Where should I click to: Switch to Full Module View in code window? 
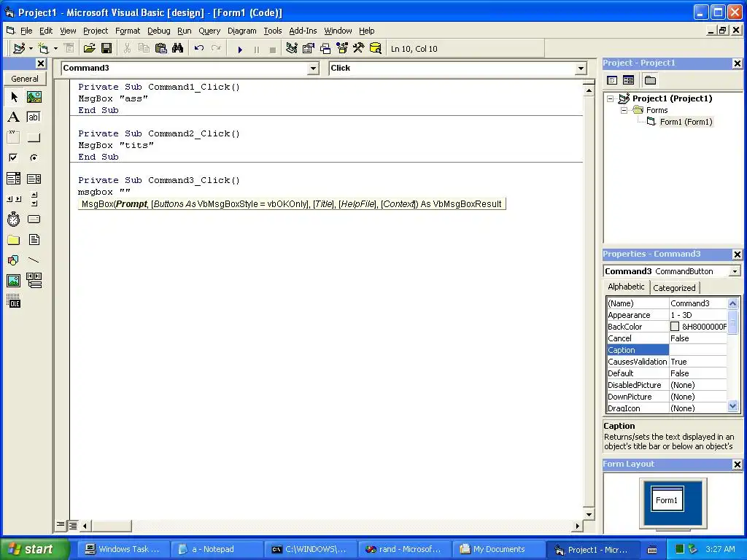(73, 525)
